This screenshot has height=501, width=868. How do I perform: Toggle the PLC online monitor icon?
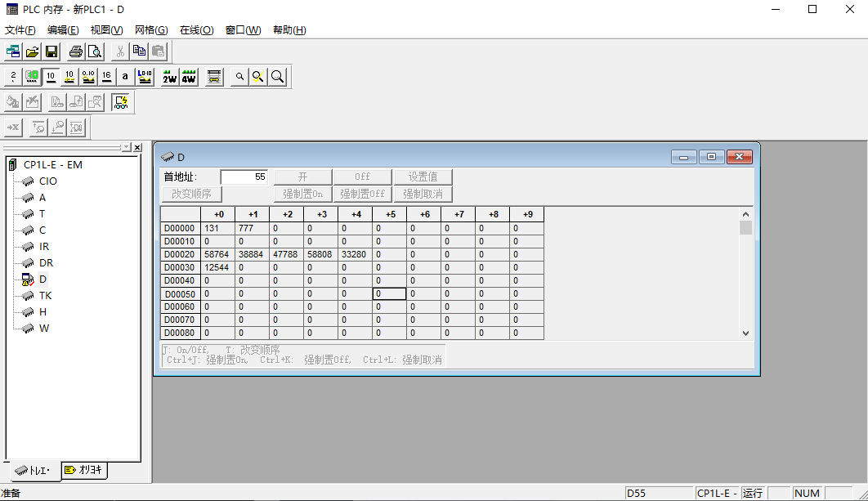point(120,102)
